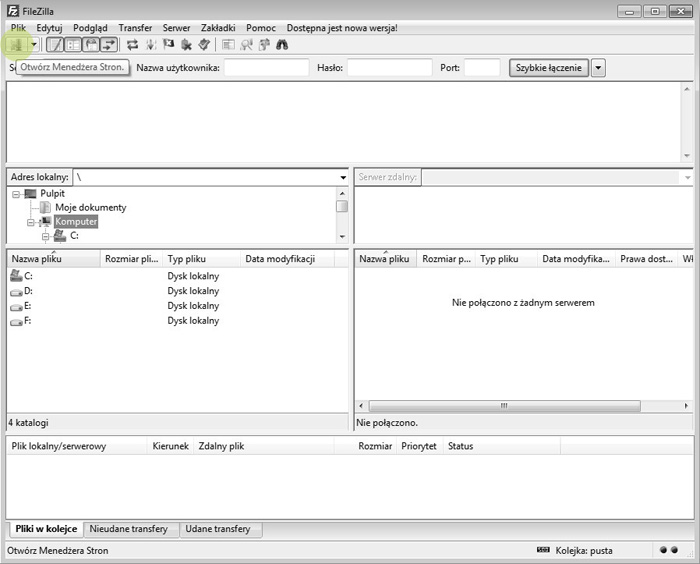Switch to the Pliki w kolejce tab
Screen dimensions: 700x564
[x=46, y=529]
